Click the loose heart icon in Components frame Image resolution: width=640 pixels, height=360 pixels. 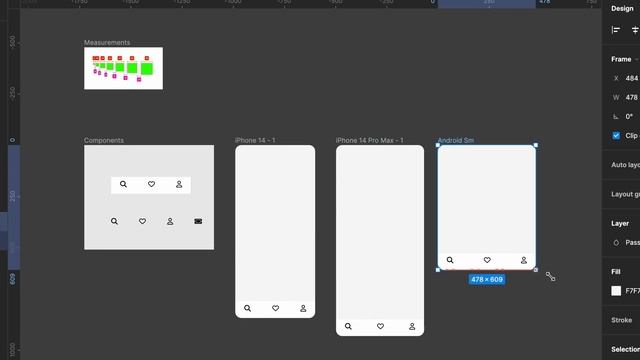142,221
